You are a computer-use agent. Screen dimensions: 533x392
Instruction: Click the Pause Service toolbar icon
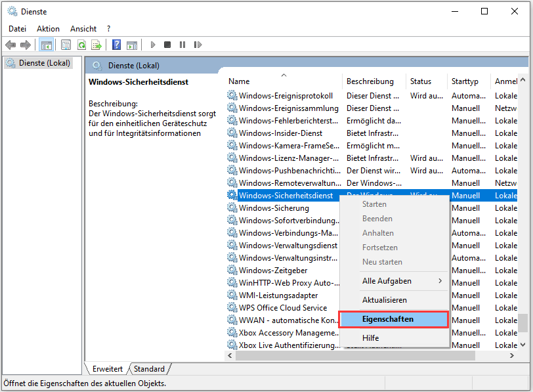coord(182,44)
